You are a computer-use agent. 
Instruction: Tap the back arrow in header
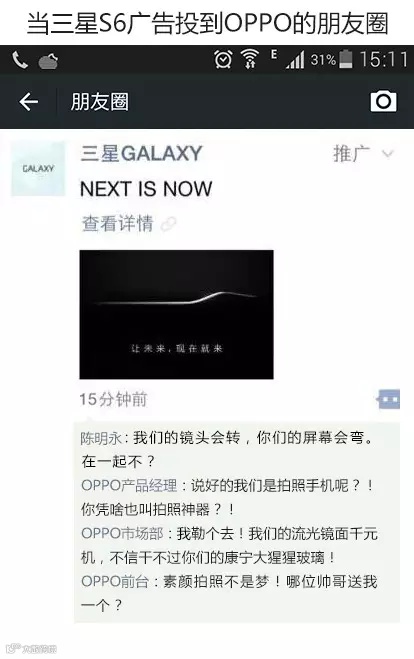coord(29,102)
